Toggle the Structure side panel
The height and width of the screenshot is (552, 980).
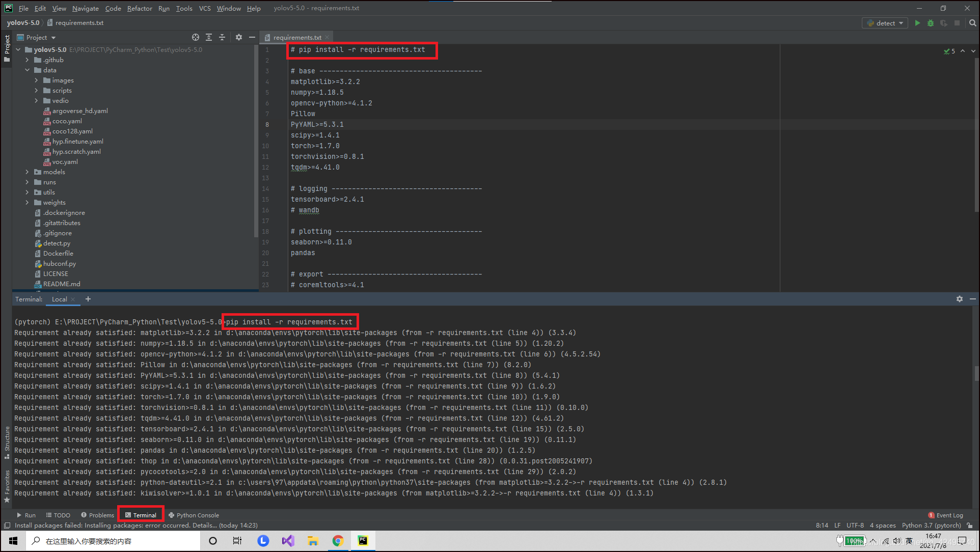7,439
